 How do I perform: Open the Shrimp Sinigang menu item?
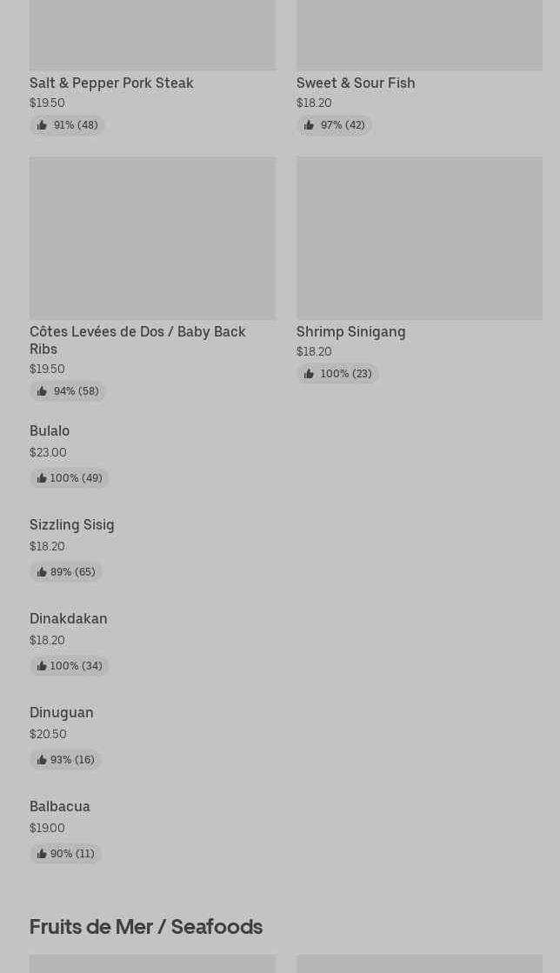[350, 331]
